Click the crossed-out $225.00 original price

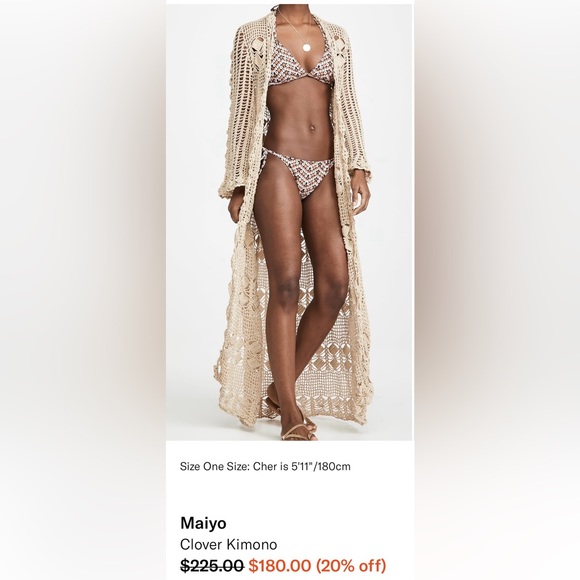[x=212, y=566]
